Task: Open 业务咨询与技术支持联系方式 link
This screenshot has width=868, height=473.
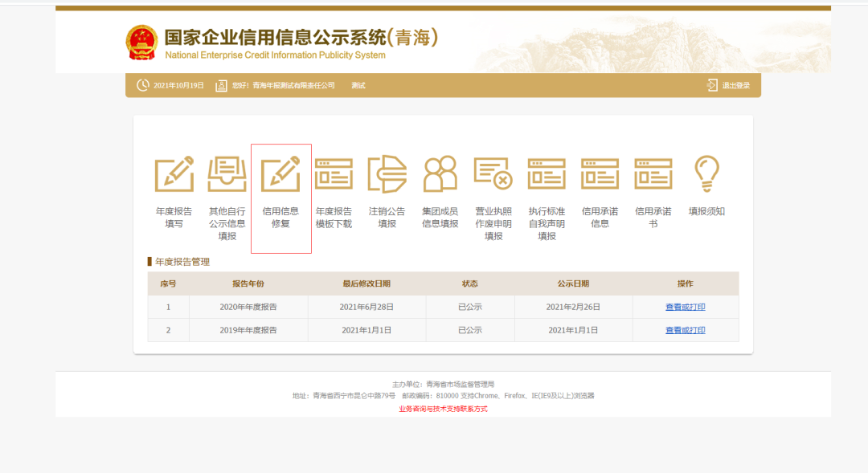Action: click(443, 410)
